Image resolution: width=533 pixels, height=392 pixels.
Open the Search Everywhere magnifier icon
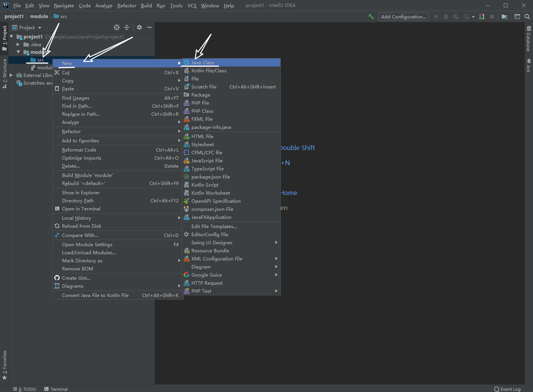tap(527, 17)
